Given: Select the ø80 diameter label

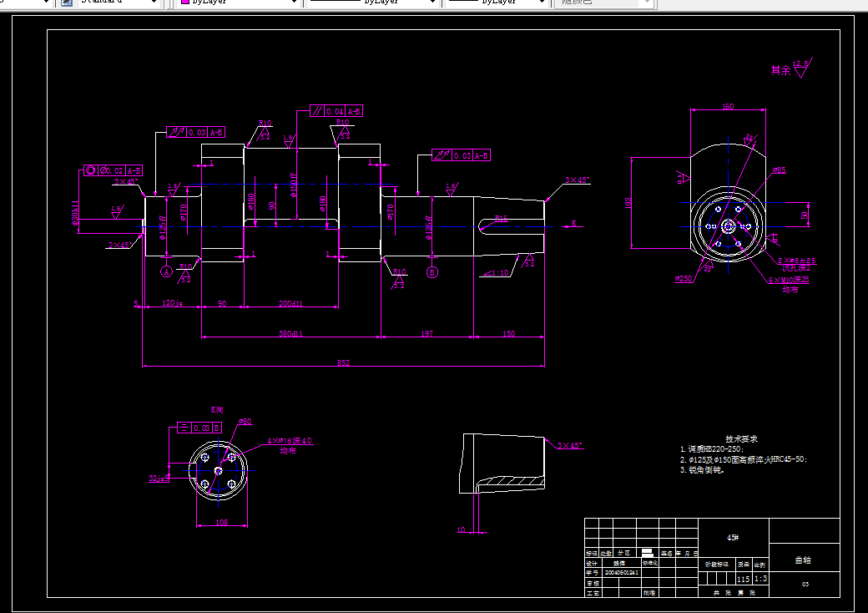Looking at the screenshot, I should coord(245,422).
